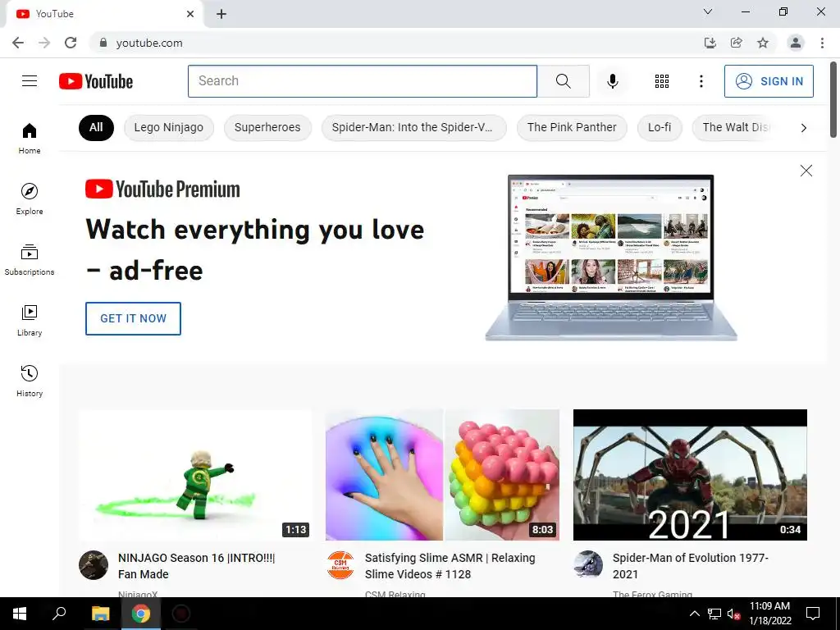Open Chrome three-dot menu
The height and width of the screenshot is (630, 840).
click(x=822, y=43)
